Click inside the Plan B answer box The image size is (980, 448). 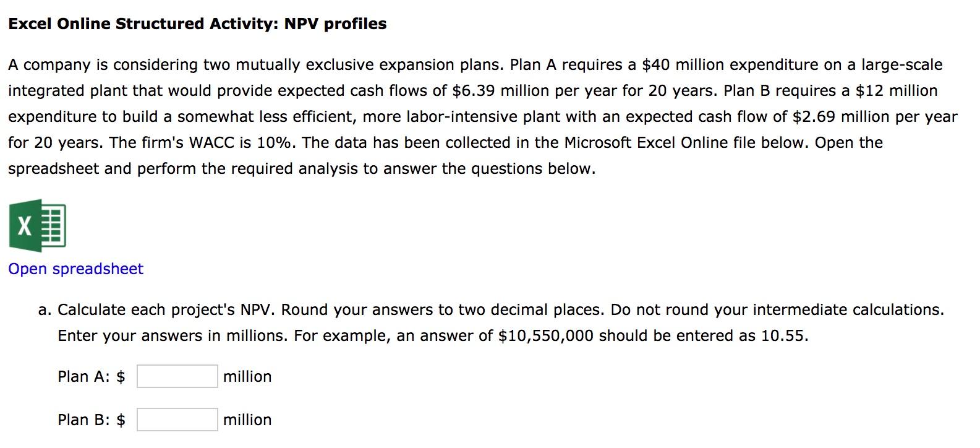click(x=177, y=419)
